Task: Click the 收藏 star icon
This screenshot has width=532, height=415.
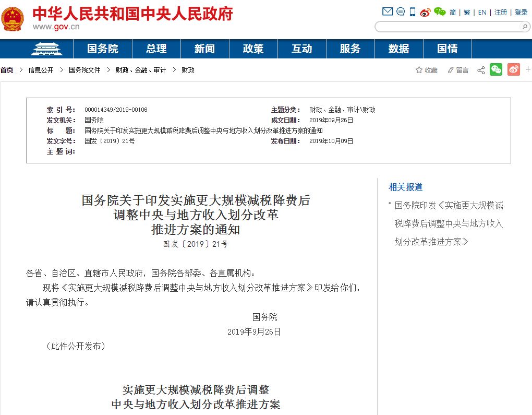Action: pos(419,70)
